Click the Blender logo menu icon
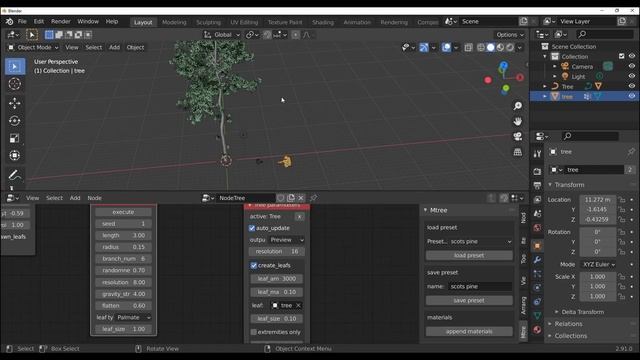The image size is (640, 360). click(x=9, y=22)
